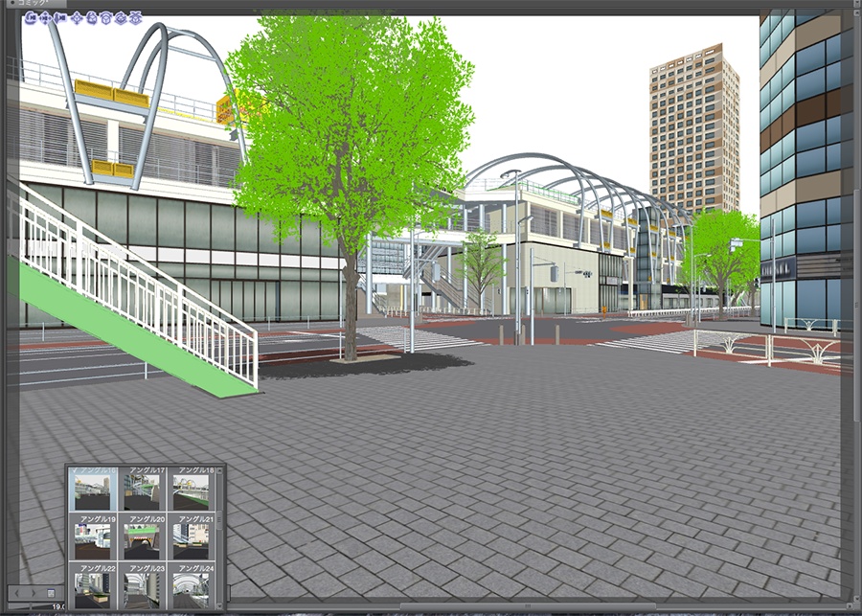Click the right stepper arrow beside the 19.0 value
862x616 pixels.
point(33,593)
